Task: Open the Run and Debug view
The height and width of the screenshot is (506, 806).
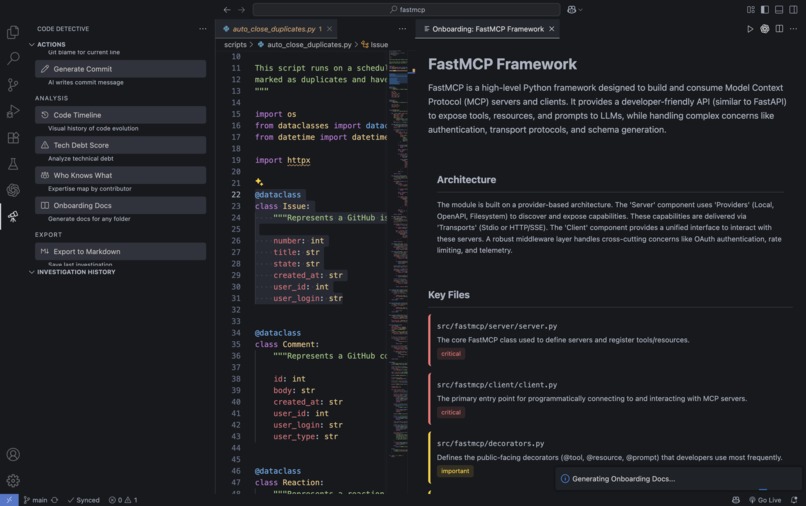Action: 13,111
